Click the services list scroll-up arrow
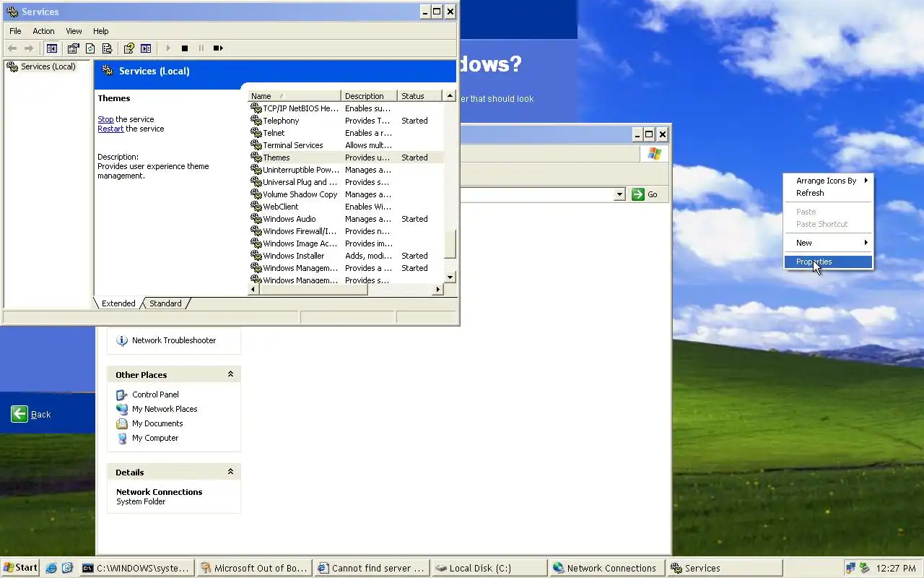Image resolution: width=924 pixels, height=578 pixels. pos(450,96)
